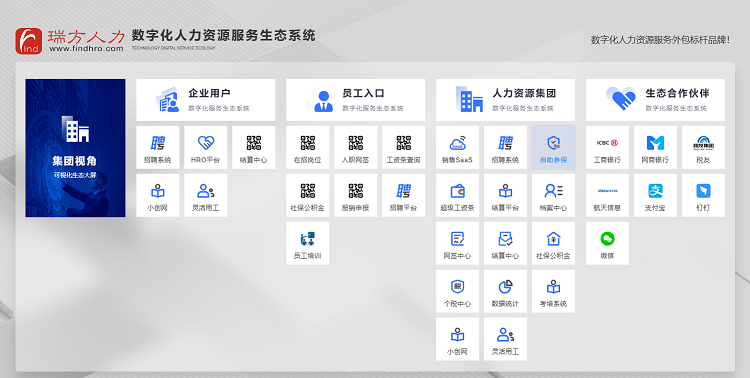Open the 个税中心 tax shield tile
Screen dimensions: 750x378
[x=457, y=291]
